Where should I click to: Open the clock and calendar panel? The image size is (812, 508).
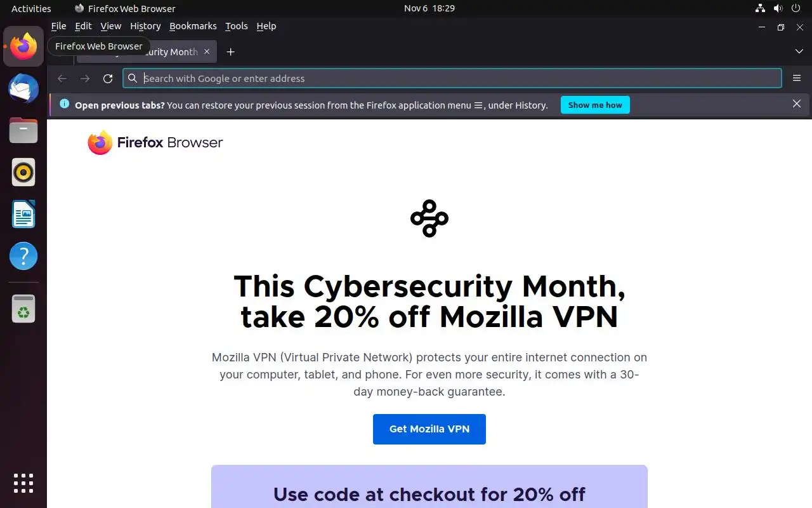tap(429, 8)
